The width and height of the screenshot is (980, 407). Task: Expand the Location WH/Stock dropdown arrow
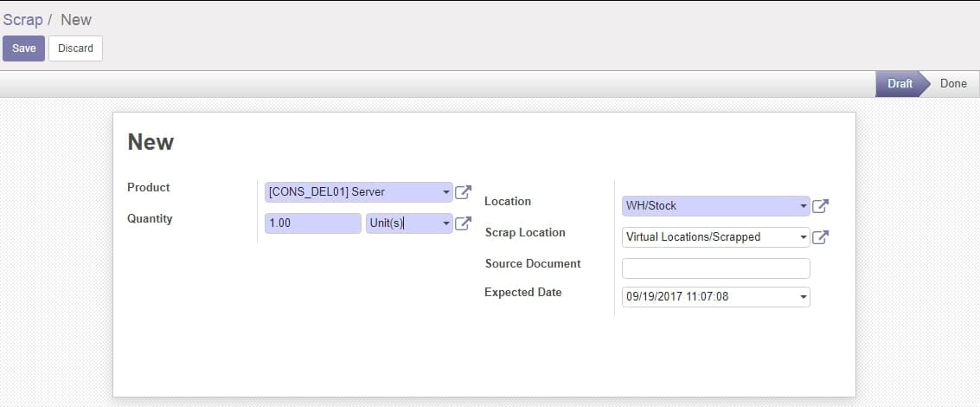[804, 206]
